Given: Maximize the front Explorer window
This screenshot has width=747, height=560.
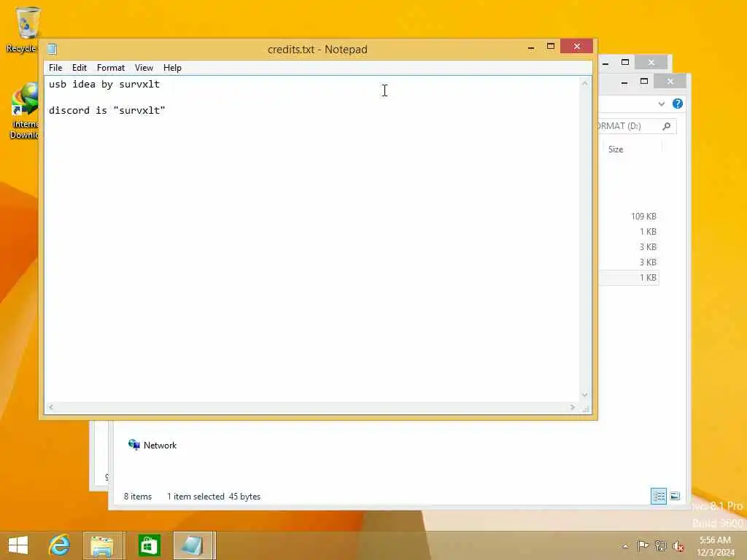Looking at the screenshot, I should point(643,82).
